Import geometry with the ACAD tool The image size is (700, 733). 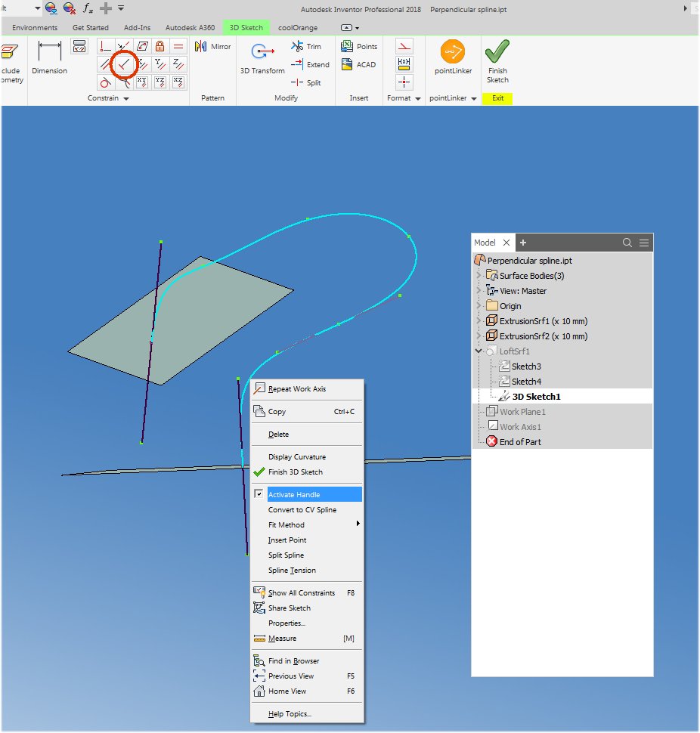click(x=359, y=64)
